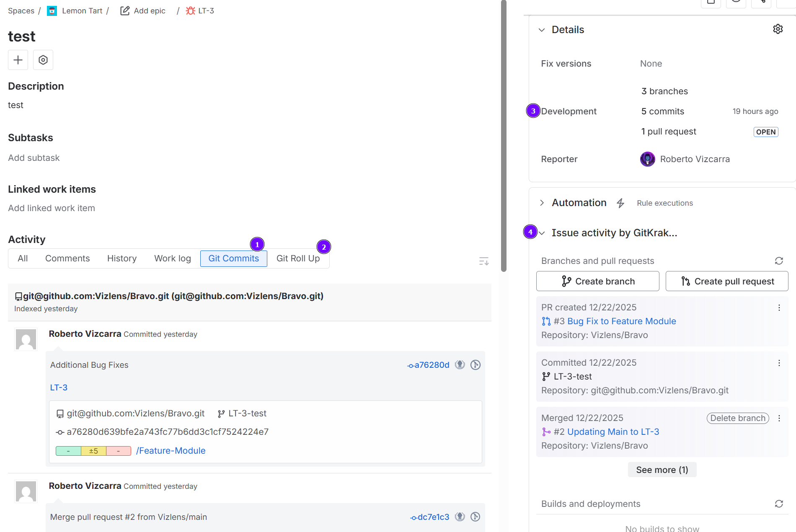Click the Add subtask field
This screenshot has width=796, height=532.
coord(34,158)
